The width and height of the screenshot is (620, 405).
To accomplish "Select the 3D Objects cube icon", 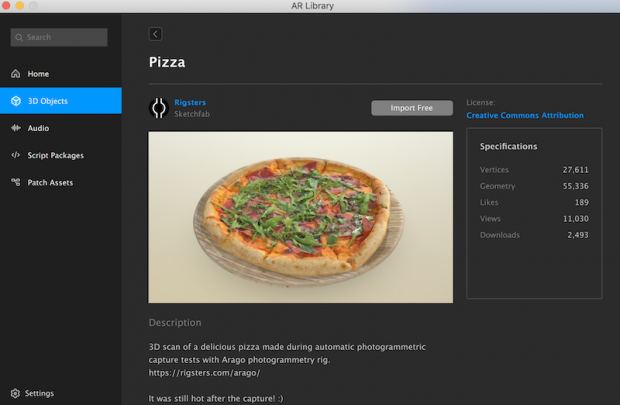I will (16, 101).
